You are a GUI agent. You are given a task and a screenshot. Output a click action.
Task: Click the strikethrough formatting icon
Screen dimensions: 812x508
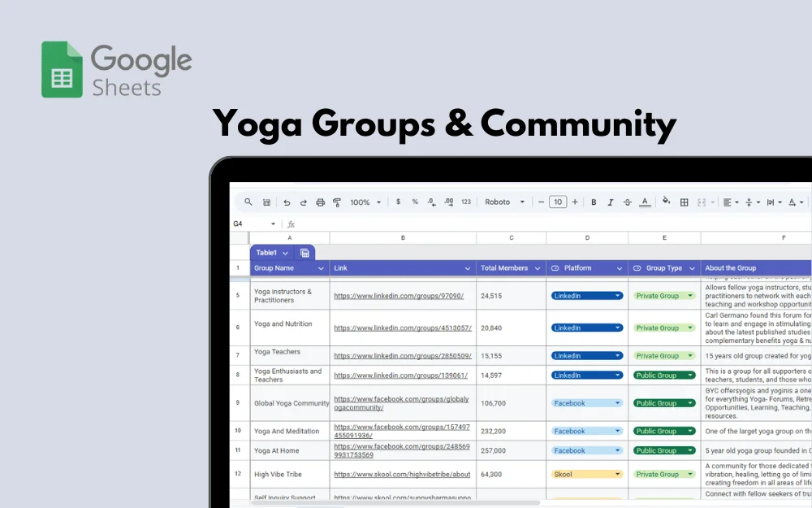627,202
